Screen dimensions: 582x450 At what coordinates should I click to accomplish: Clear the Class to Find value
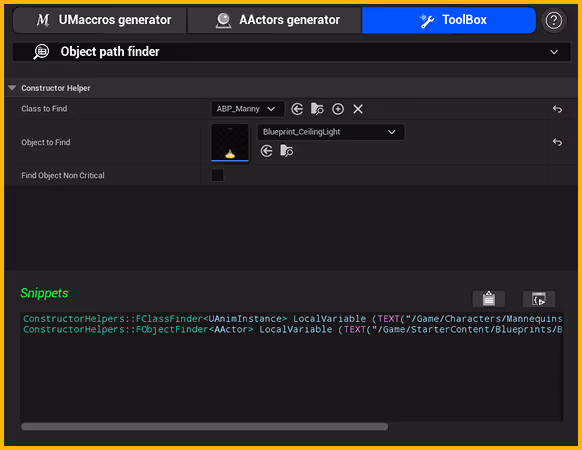pyautogui.click(x=358, y=109)
